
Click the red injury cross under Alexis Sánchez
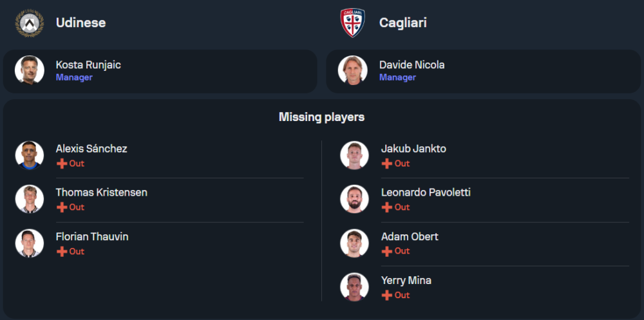click(62, 164)
